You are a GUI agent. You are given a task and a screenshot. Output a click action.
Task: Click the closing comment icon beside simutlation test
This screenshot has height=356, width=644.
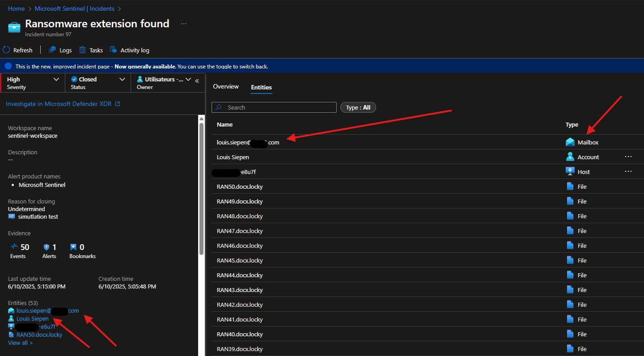(12, 216)
